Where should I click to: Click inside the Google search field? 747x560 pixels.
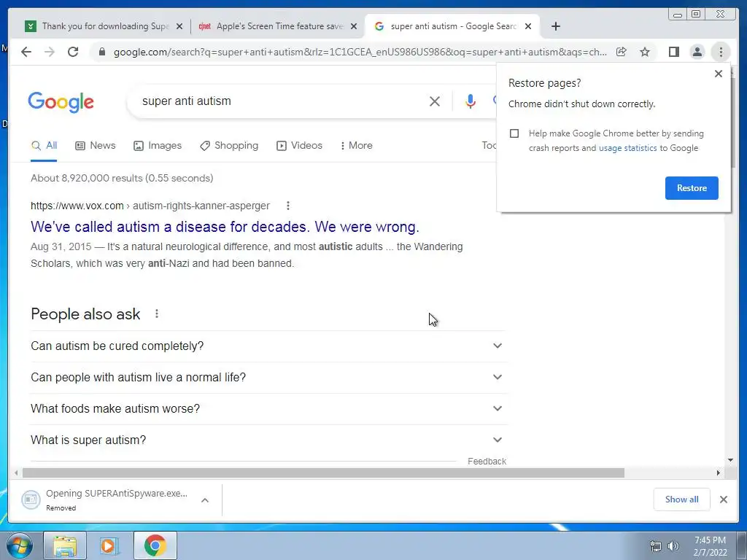pos(281,101)
